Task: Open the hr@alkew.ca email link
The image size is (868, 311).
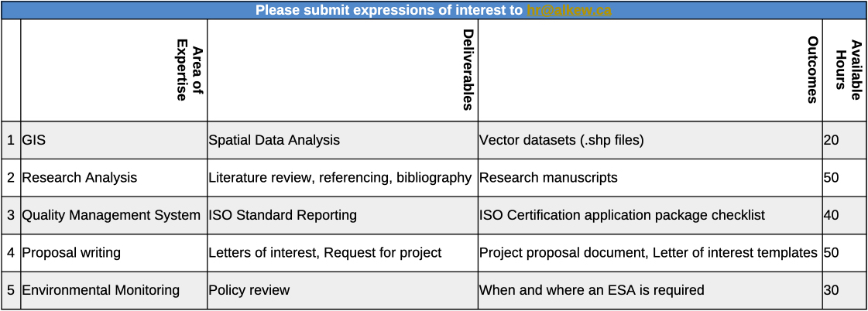Action: coord(569,10)
